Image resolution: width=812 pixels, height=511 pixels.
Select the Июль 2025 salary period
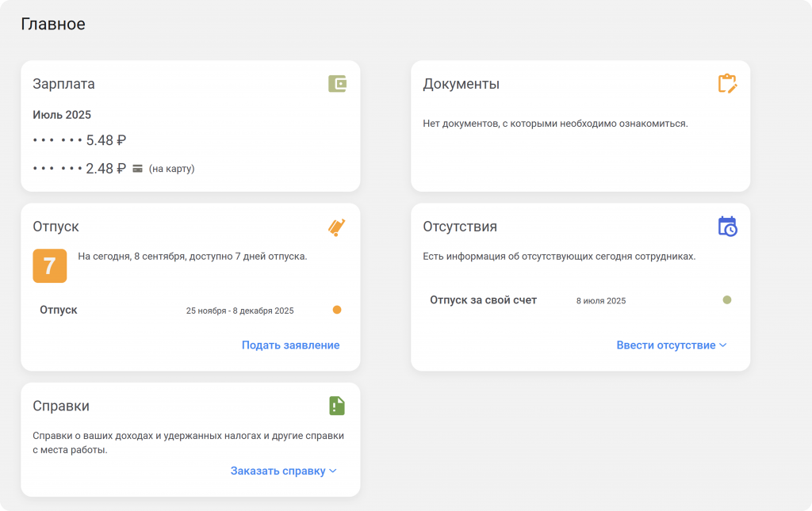pos(62,115)
